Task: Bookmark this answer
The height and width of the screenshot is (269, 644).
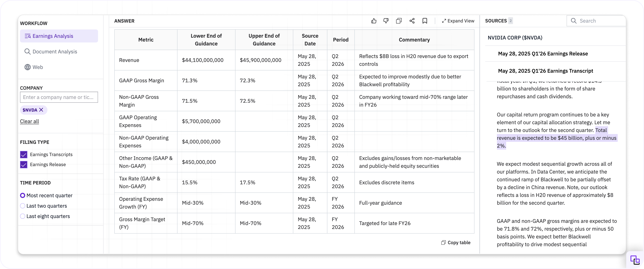Action: pyautogui.click(x=425, y=21)
